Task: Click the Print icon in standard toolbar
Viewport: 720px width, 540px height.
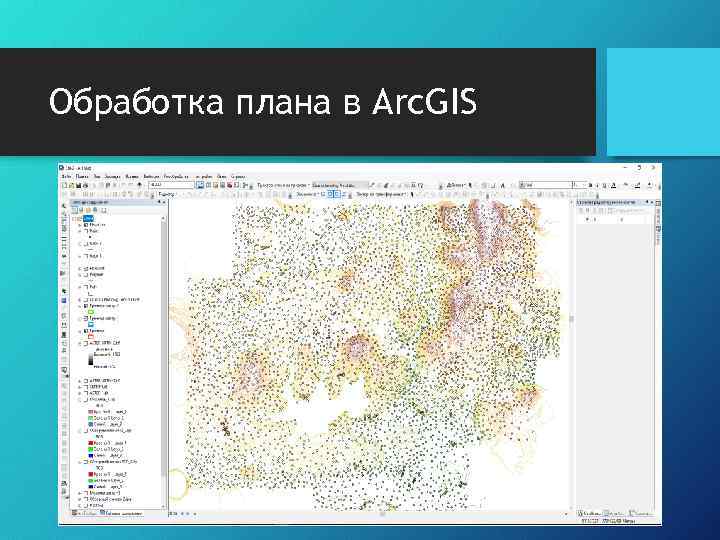Action: pyautogui.click(x=85, y=185)
